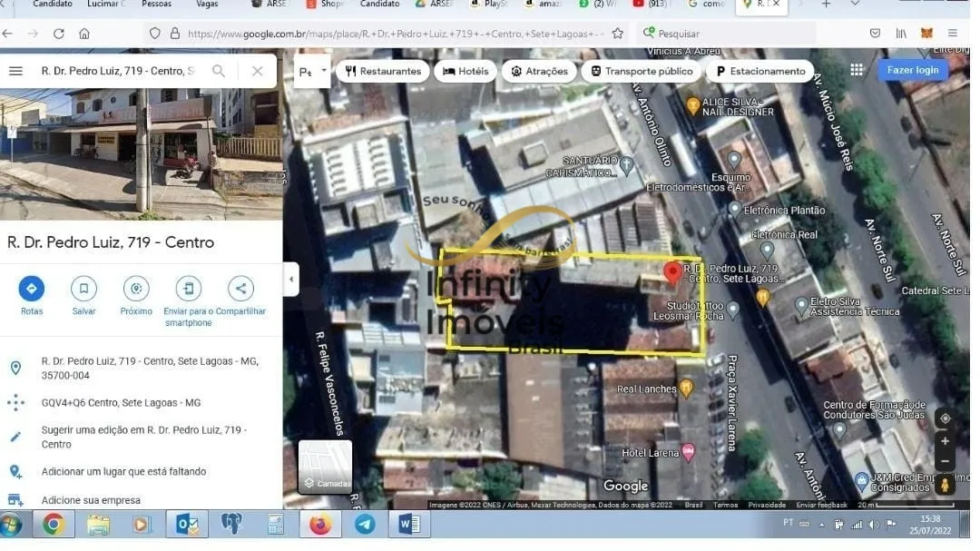The height and width of the screenshot is (551, 980).
Task: Click the Firefox reload button
Action: [58, 34]
